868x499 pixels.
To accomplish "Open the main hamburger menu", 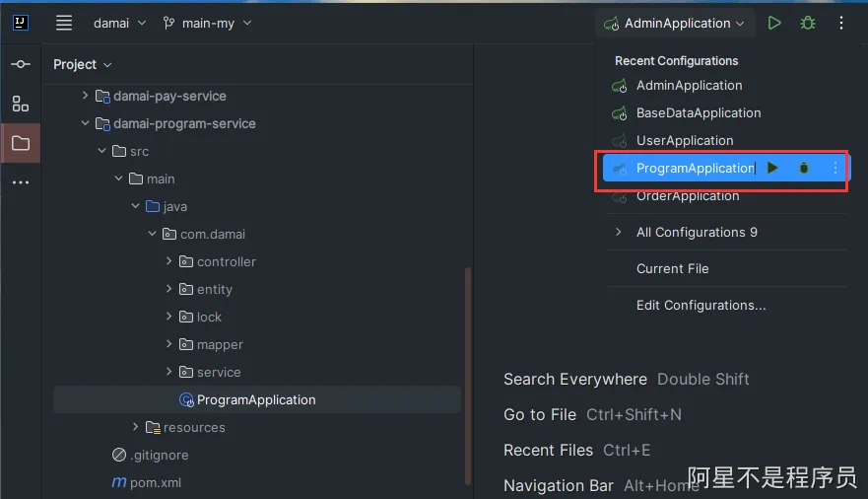I will 64,23.
